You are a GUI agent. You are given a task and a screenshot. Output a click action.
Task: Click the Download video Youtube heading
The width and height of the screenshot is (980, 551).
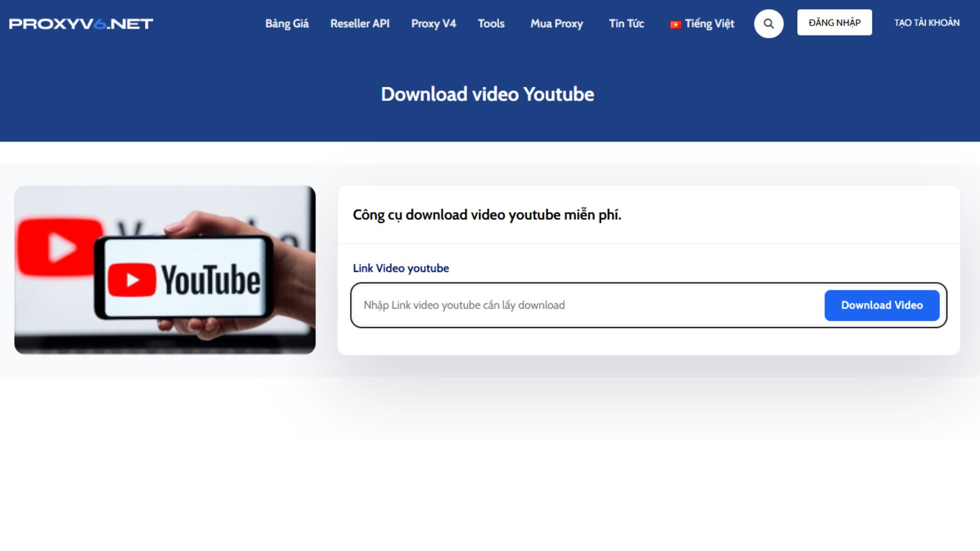487,94
